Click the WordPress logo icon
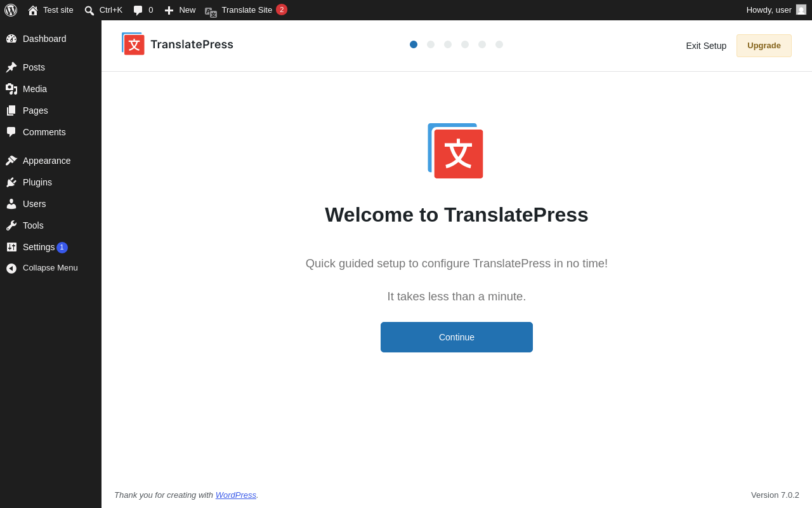 [x=11, y=10]
